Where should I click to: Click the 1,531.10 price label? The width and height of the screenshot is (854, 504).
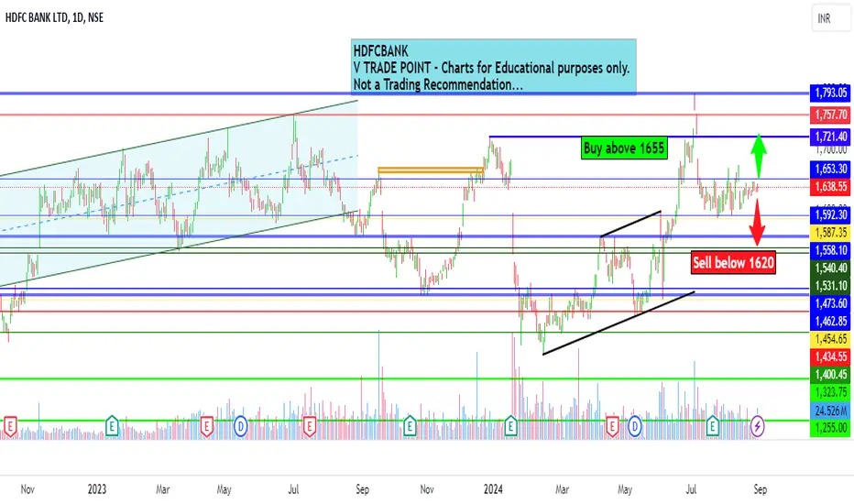[830, 286]
